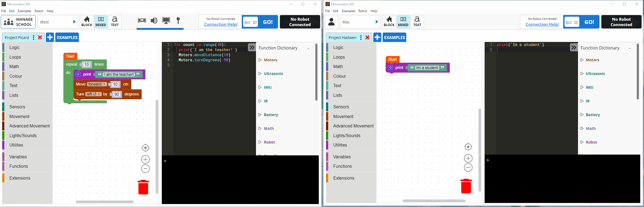This screenshot has height=207, width=644.
Task: Add a new project tab beside Project Picard
Action: click(x=50, y=37)
